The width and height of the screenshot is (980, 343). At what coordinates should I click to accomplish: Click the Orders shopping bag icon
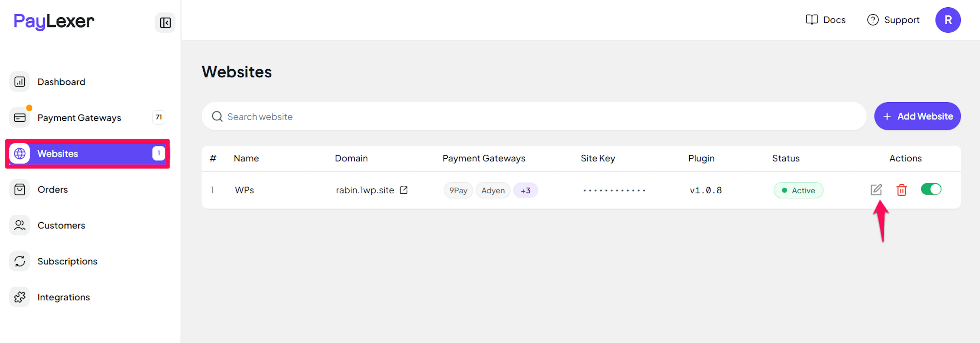[19, 189]
